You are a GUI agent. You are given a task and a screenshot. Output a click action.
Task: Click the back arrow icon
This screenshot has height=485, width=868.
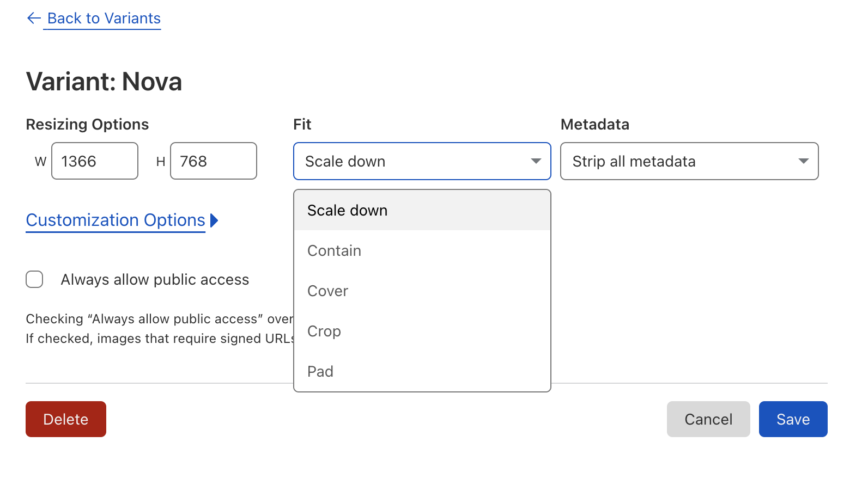click(34, 19)
